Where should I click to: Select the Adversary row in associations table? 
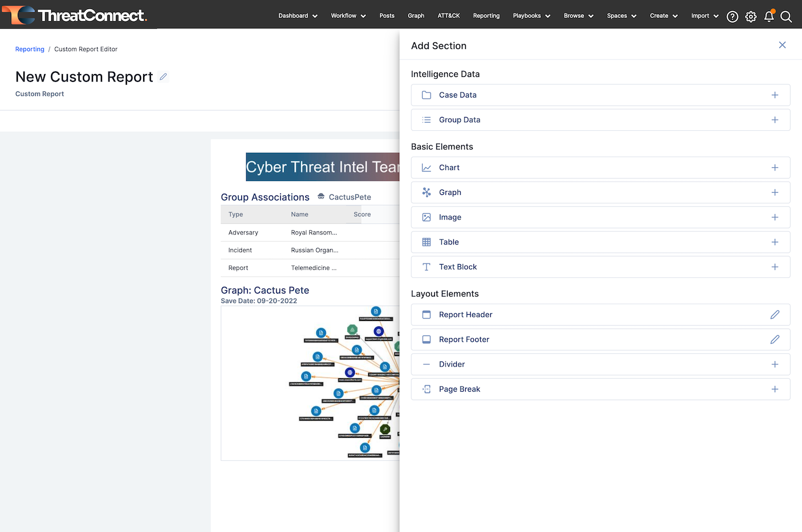point(310,233)
